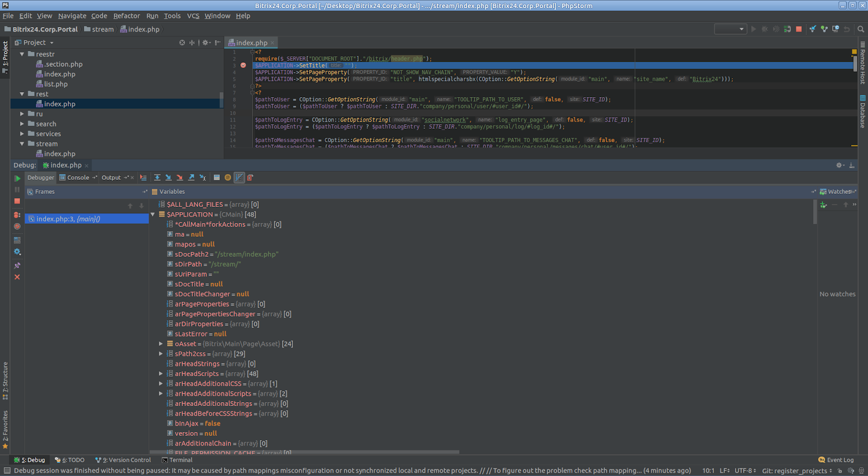Select list.php in project tree
This screenshot has height=476, width=868.
[56, 84]
